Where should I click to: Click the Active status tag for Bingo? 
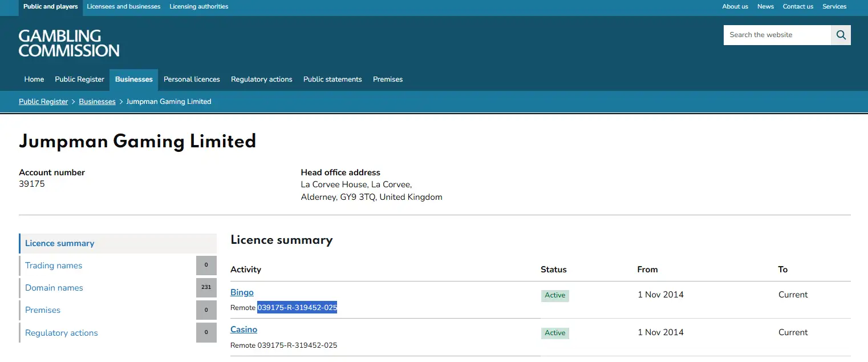(555, 296)
